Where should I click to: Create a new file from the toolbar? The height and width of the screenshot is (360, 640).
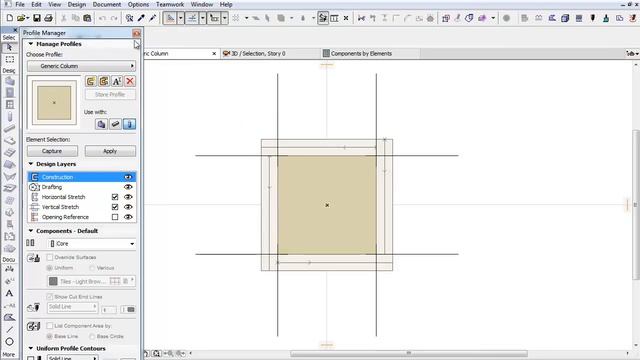[9, 18]
